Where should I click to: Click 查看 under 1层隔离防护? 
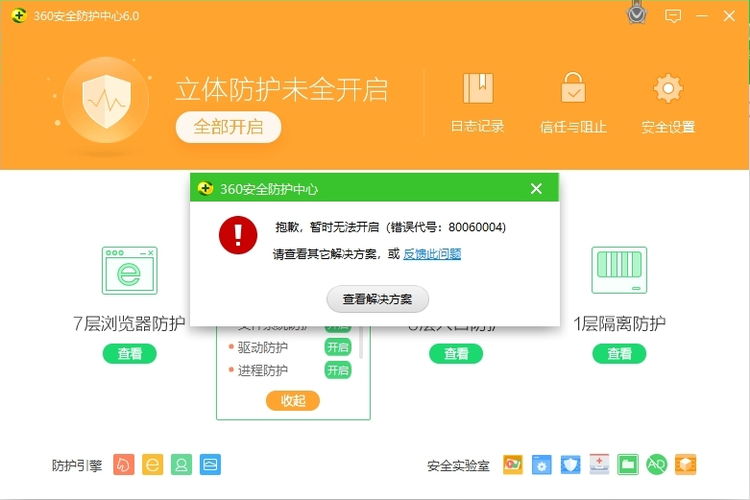click(619, 354)
